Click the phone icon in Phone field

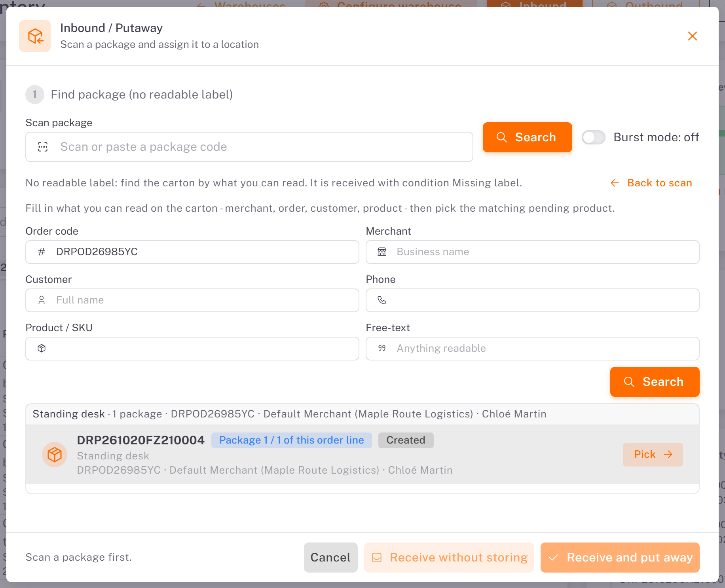click(x=382, y=300)
